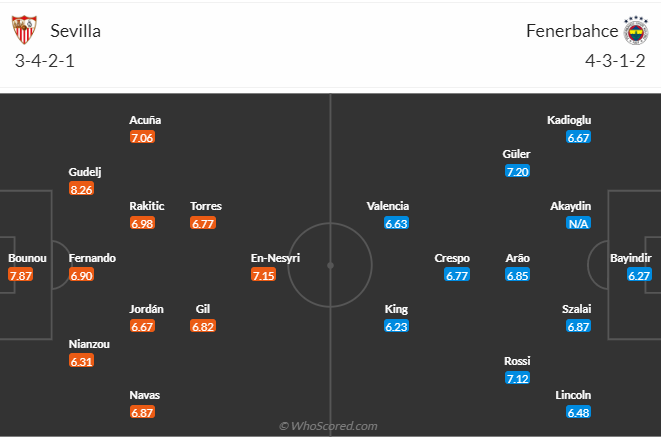The width and height of the screenshot is (661, 437).
Task: Choose player Kadioglu on the pitch
Action: point(569,120)
